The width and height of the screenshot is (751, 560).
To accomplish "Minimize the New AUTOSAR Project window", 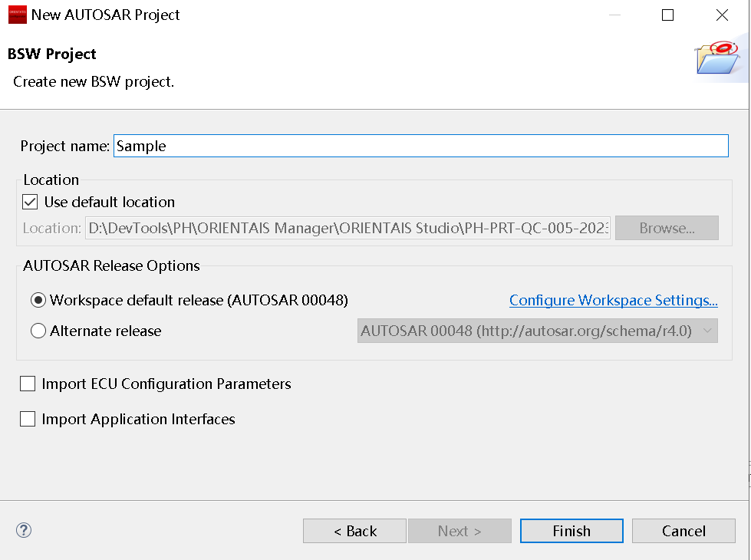I will click(614, 15).
